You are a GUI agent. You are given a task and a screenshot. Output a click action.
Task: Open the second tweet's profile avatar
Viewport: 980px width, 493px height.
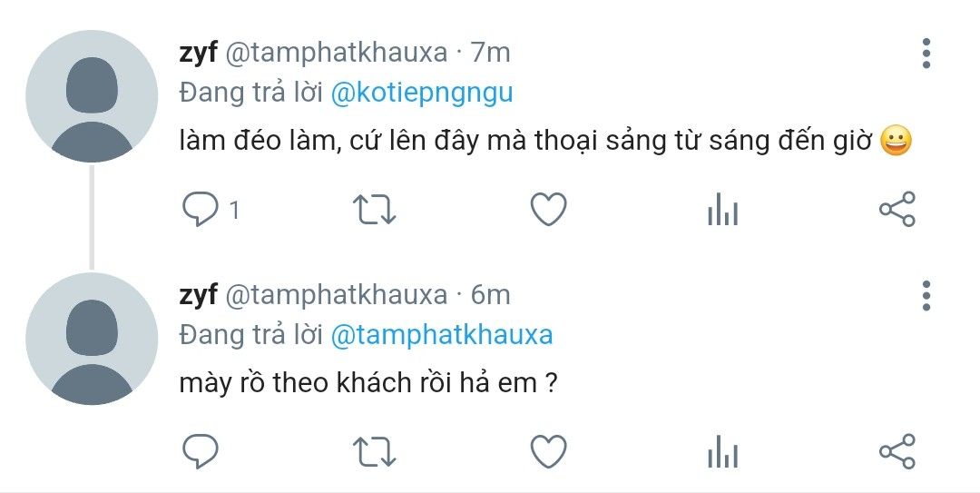(92, 339)
